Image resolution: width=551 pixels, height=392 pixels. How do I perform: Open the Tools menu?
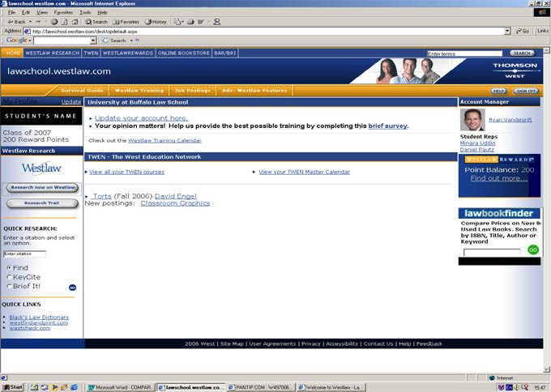[85, 12]
